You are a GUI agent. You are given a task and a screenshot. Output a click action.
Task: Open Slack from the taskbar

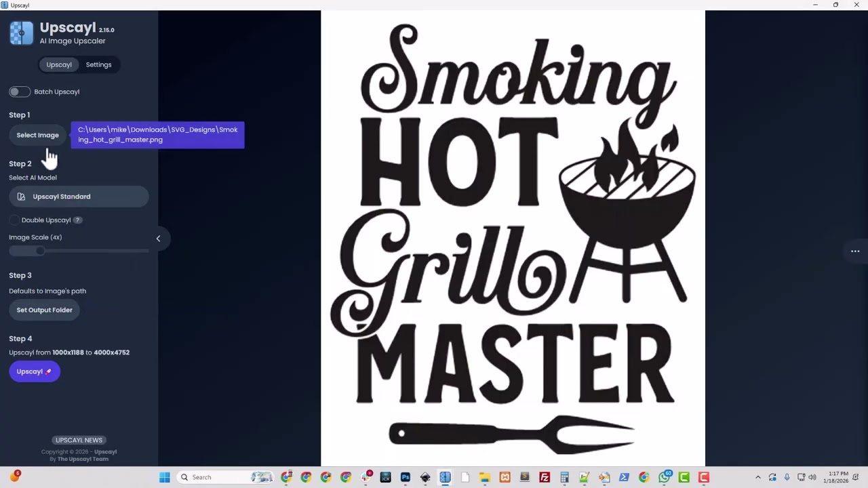pyautogui.click(x=366, y=477)
